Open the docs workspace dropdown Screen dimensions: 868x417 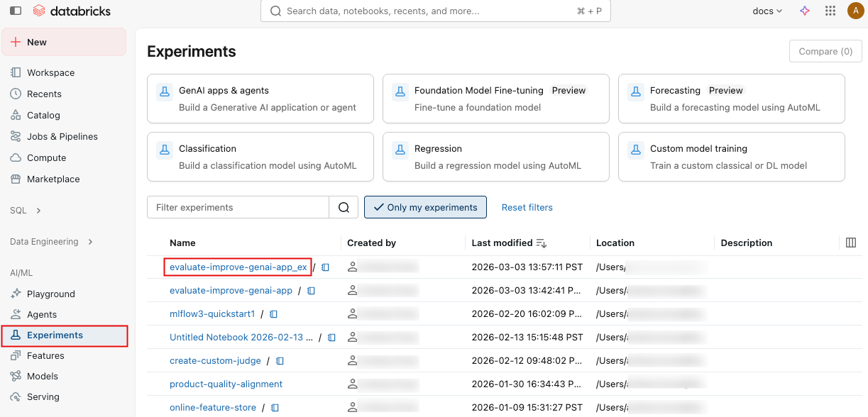(x=767, y=11)
